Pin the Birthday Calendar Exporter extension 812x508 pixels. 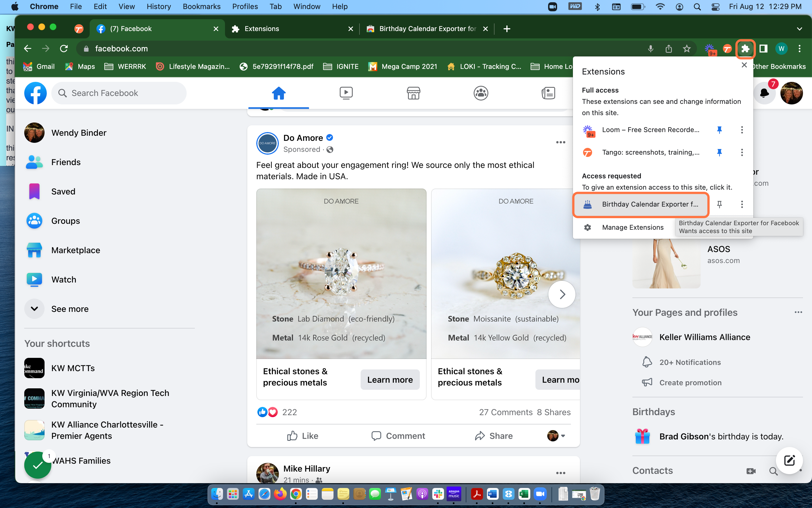719,204
